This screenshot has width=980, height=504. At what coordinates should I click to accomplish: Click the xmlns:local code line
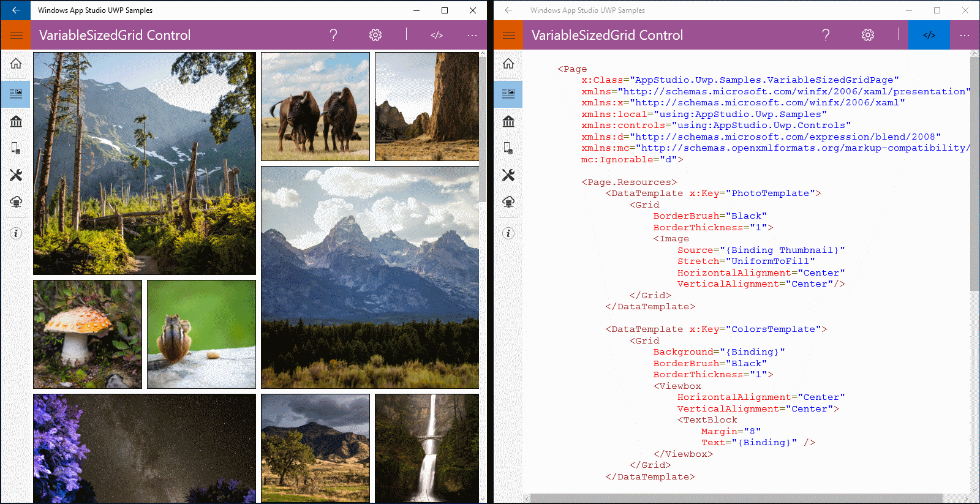[704, 115]
